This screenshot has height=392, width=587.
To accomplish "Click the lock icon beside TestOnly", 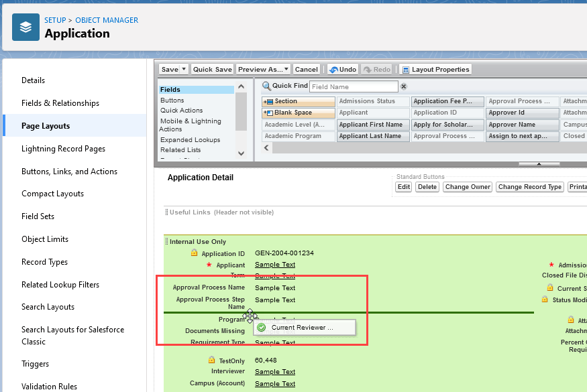I will [211, 360].
